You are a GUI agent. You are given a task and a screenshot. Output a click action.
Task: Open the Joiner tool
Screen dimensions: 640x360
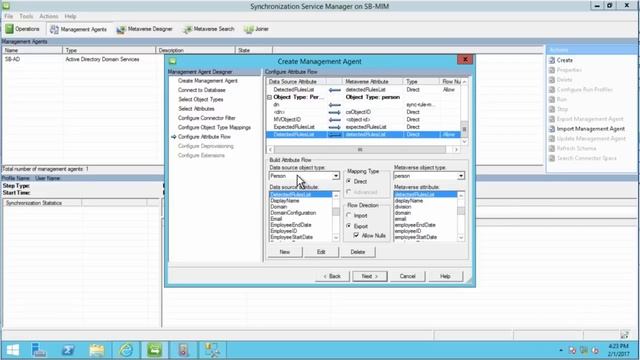(256, 29)
